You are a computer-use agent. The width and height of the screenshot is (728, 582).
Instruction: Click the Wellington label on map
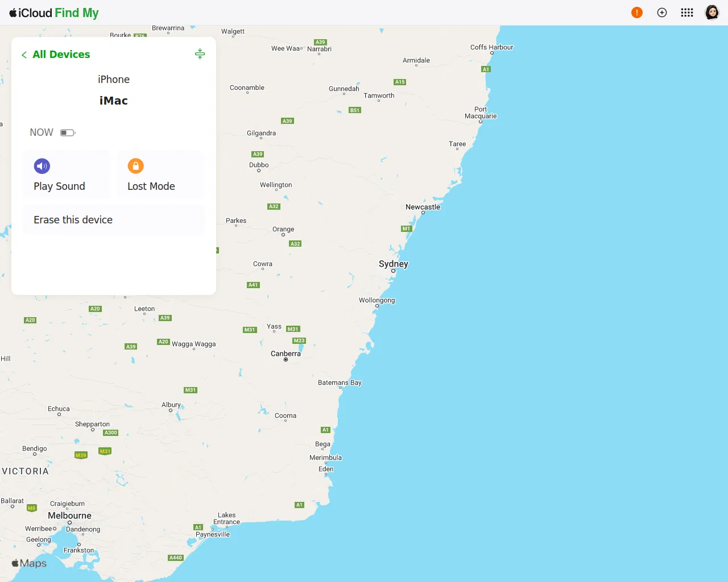[276, 185]
